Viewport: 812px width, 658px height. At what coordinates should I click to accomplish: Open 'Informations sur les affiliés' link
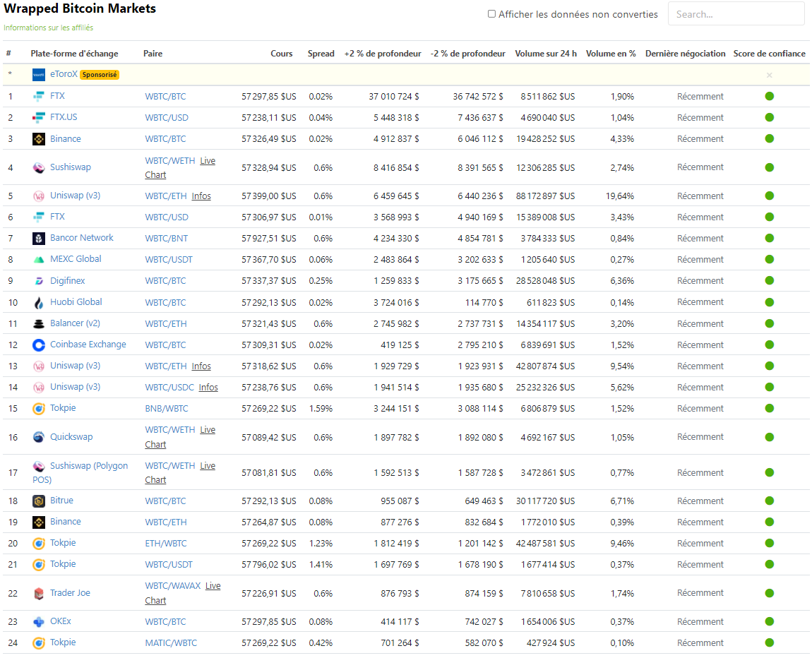[x=48, y=28]
